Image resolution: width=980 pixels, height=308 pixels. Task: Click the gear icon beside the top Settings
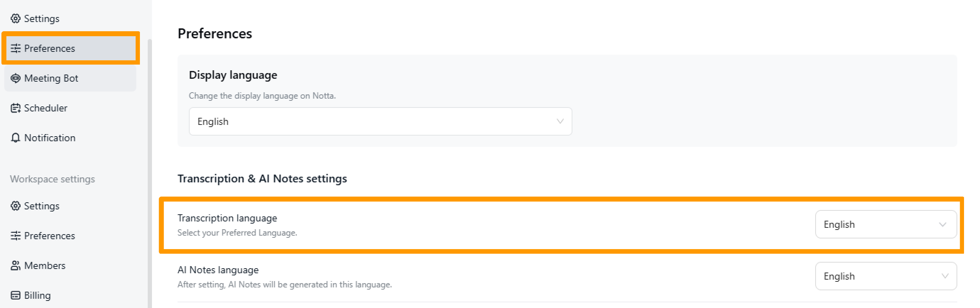point(15,18)
